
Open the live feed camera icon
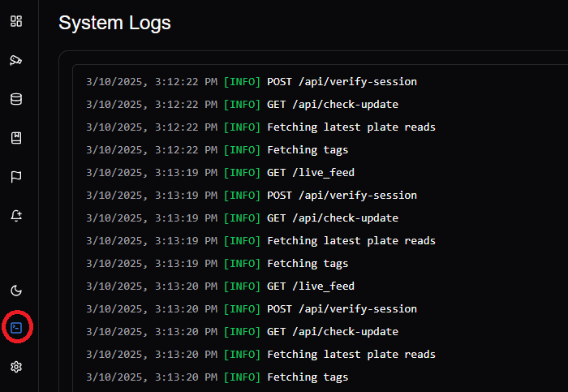click(x=16, y=60)
